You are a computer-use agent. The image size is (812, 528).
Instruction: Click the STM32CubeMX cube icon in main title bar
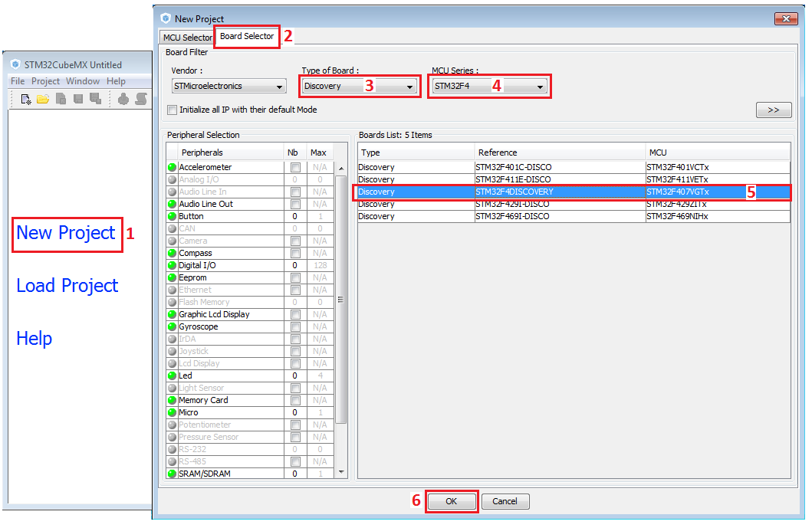[15, 64]
